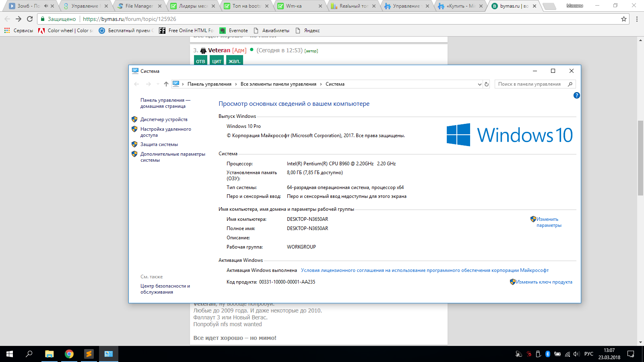This screenshot has width=644, height=362.
Task: Switch to the Rеальный топ tab
Action: pos(353,6)
